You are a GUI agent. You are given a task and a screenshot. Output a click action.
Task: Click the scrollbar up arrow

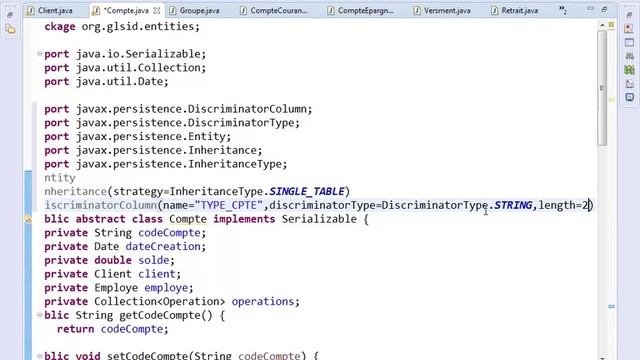pos(602,25)
